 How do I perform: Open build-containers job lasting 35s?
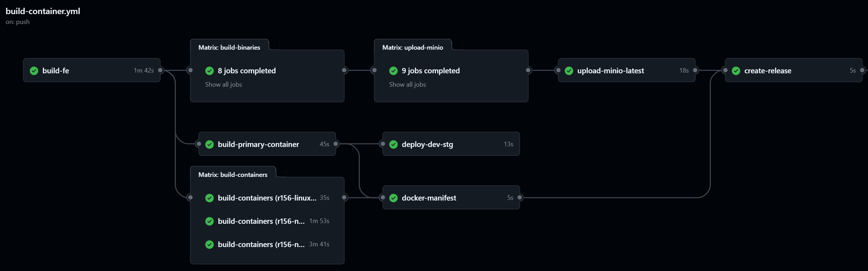pyautogui.click(x=267, y=198)
